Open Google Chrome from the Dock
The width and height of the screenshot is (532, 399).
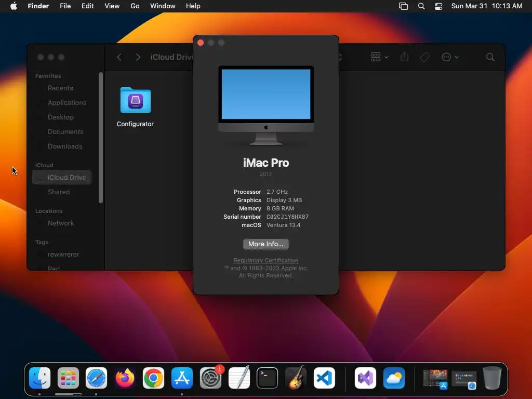click(153, 378)
